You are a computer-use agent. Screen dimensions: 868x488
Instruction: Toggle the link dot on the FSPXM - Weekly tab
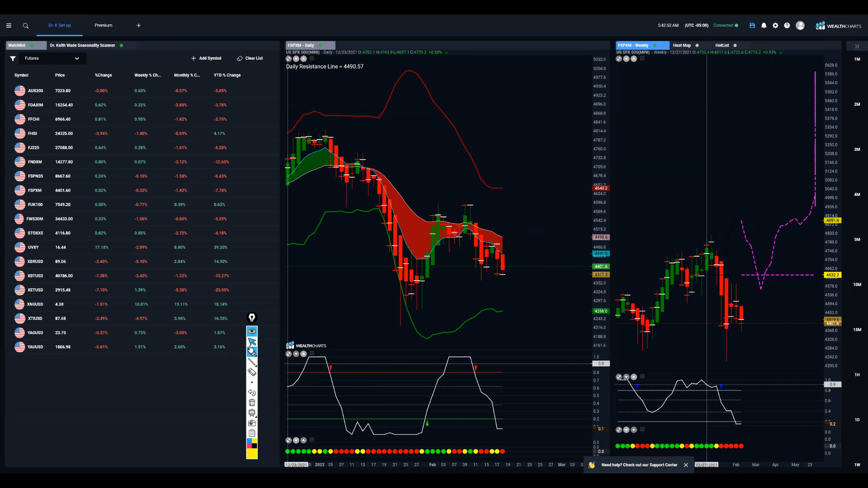(x=655, y=46)
